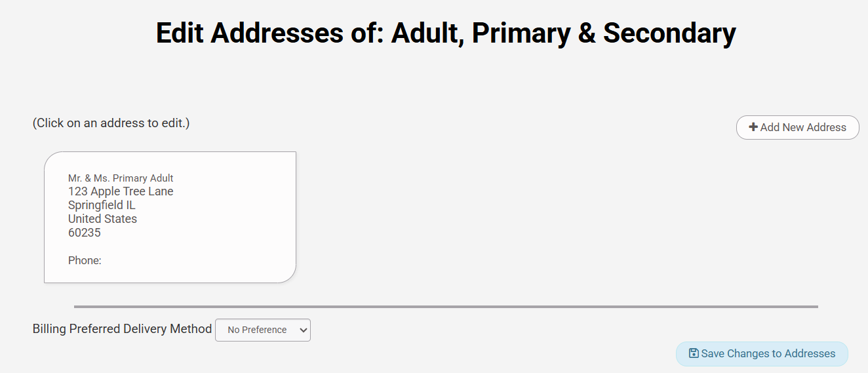Viewport: 868px width, 373px height.
Task: Click the Phone field in the address card
Action: coord(85,260)
